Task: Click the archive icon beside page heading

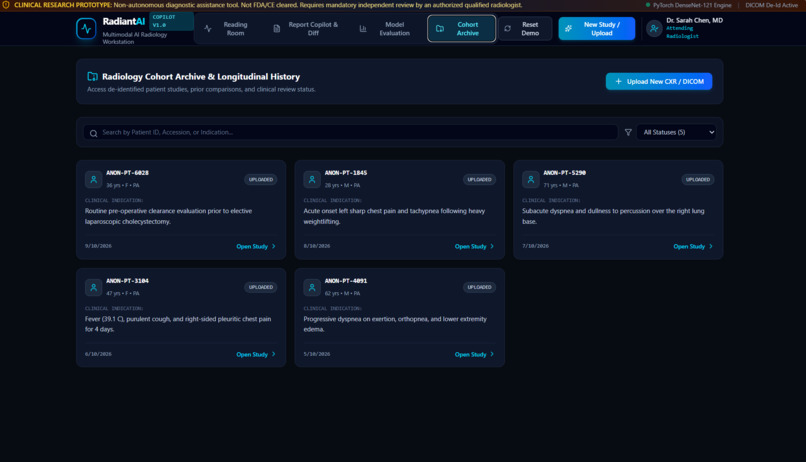Action: click(93, 77)
